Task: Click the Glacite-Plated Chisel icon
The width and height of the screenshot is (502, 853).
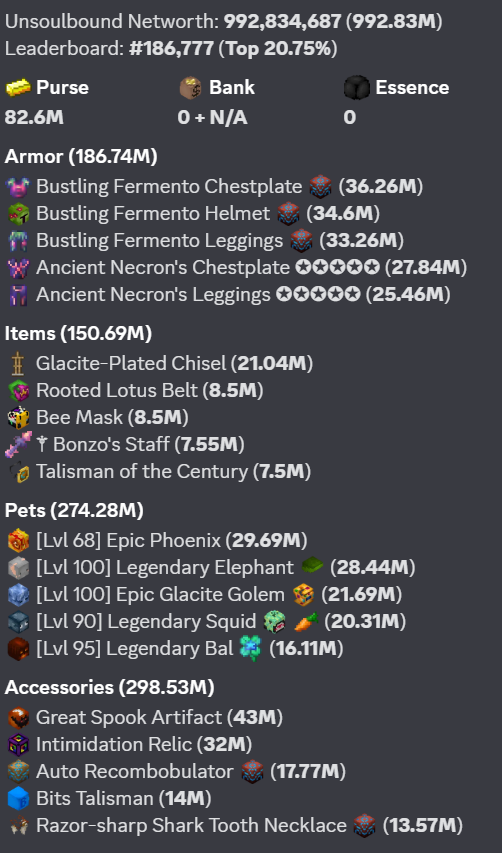Action: tap(18, 363)
